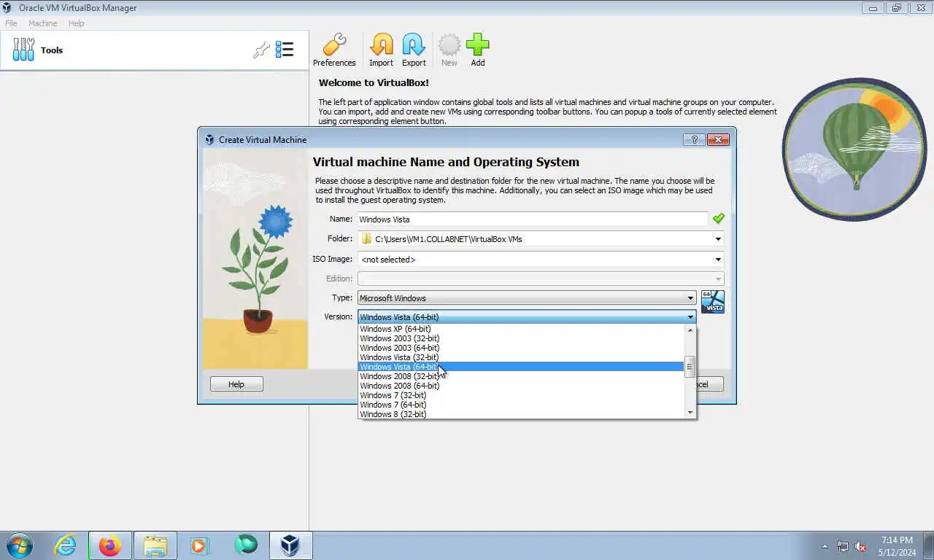Click the partly hidden Cancel button
Screen dimensions: 934x560
point(710,384)
